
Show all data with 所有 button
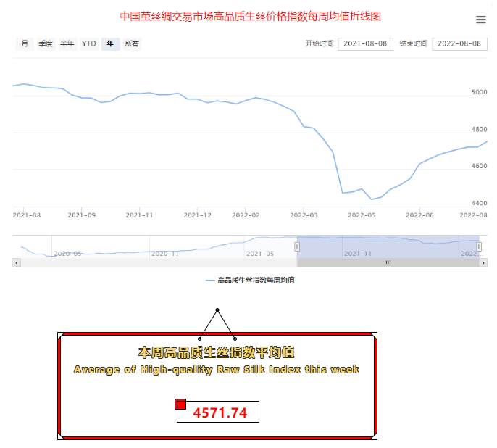point(132,44)
